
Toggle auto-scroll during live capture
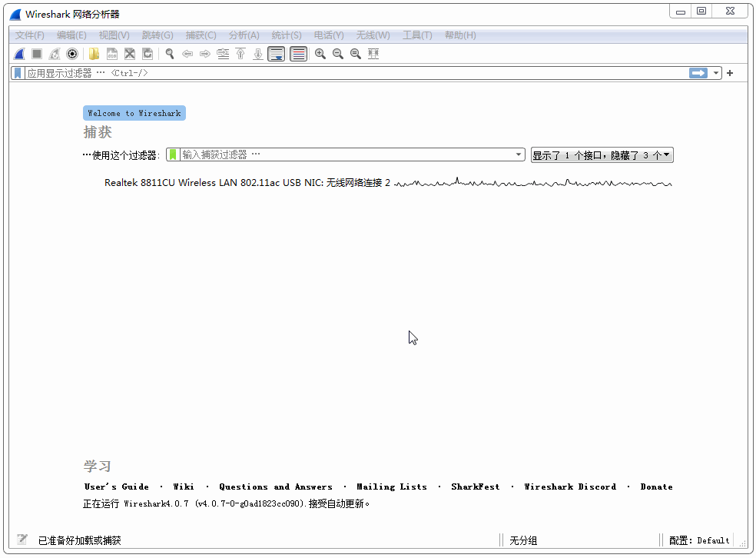[x=277, y=54]
